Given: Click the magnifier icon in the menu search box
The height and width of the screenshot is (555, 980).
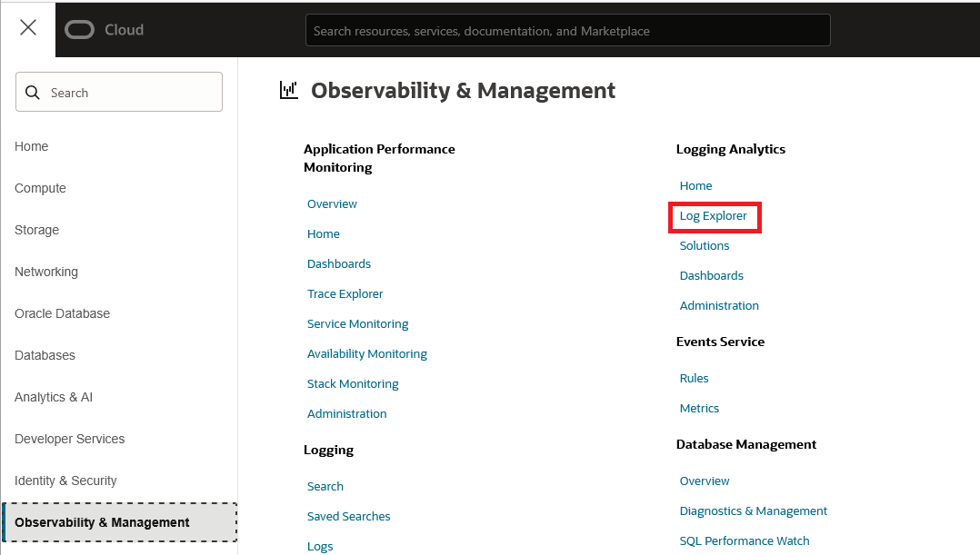Looking at the screenshot, I should [33, 93].
